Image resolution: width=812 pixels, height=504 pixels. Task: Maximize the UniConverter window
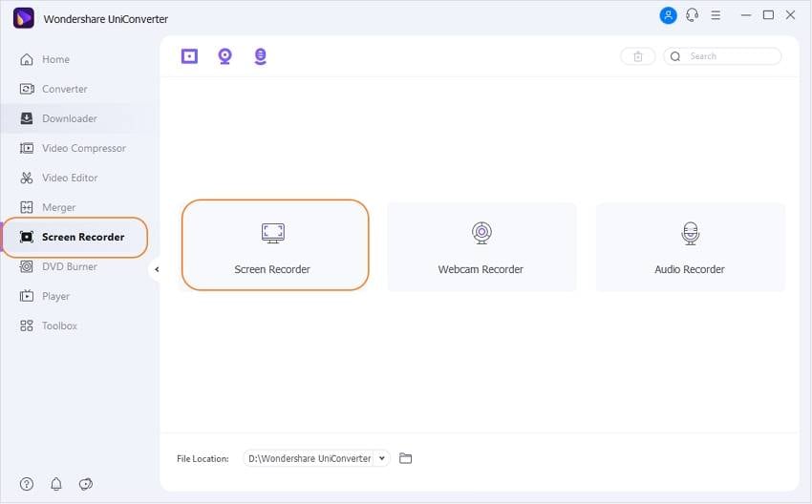(x=768, y=15)
